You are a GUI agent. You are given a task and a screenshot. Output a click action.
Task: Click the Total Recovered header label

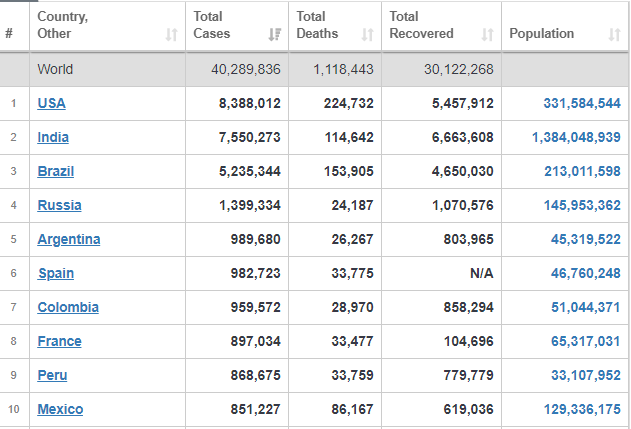pyautogui.click(x=421, y=25)
